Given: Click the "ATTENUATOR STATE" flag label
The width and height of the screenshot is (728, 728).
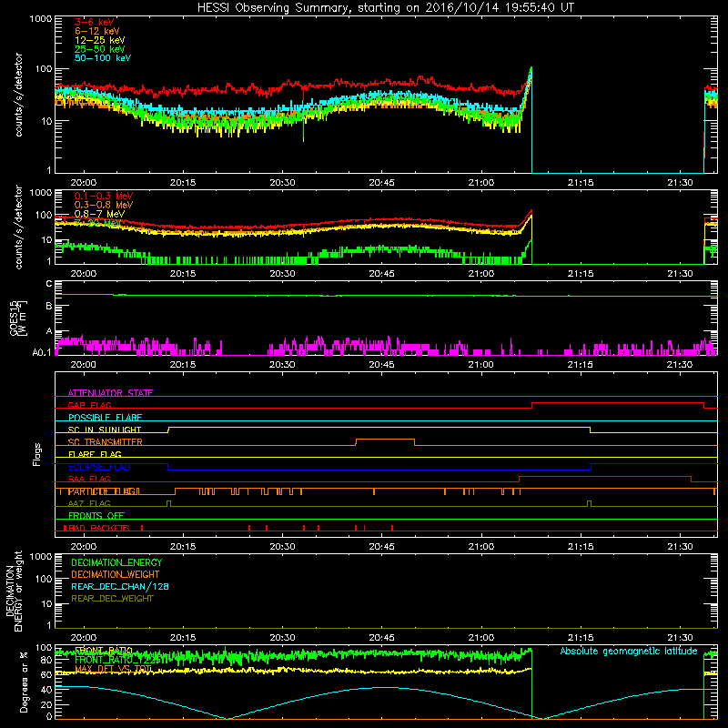Looking at the screenshot, I should 110,393.
